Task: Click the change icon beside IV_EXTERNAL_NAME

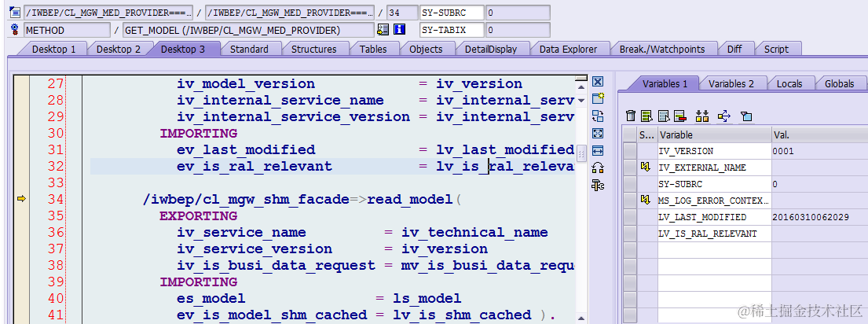Action: tap(645, 168)
